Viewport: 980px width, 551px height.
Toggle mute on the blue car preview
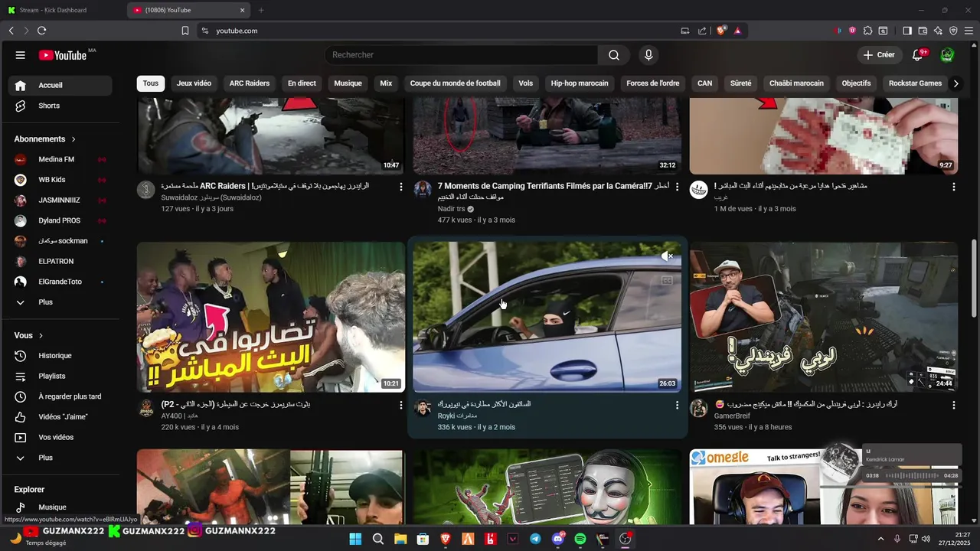[x=667, y=256]
